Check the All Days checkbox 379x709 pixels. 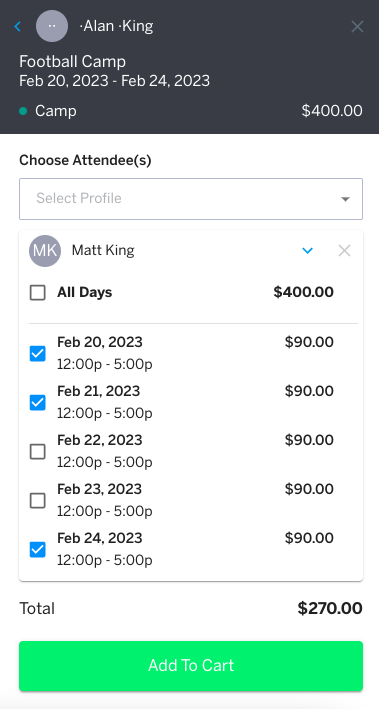click(38, 293)
